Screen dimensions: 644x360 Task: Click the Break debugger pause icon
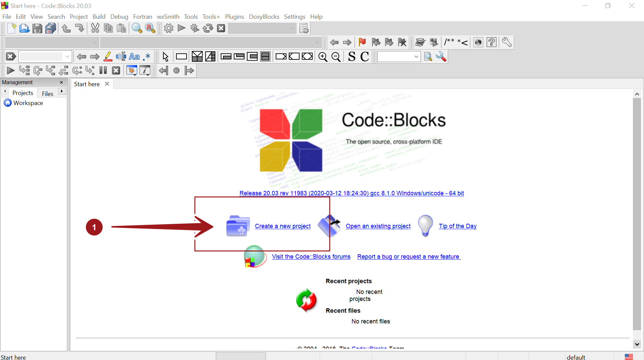click(x=103, y=70)
